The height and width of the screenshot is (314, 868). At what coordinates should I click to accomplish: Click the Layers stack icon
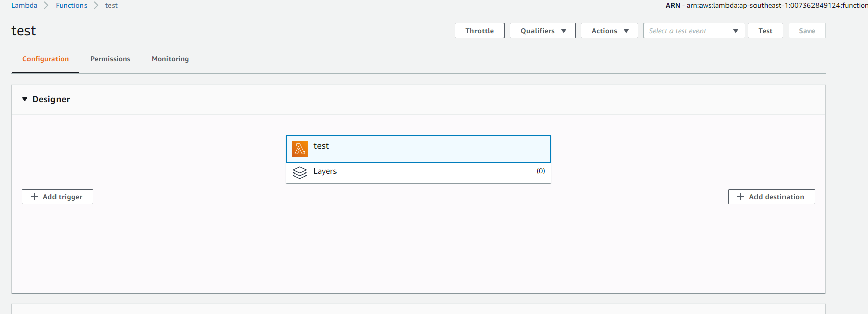(300, 173)
